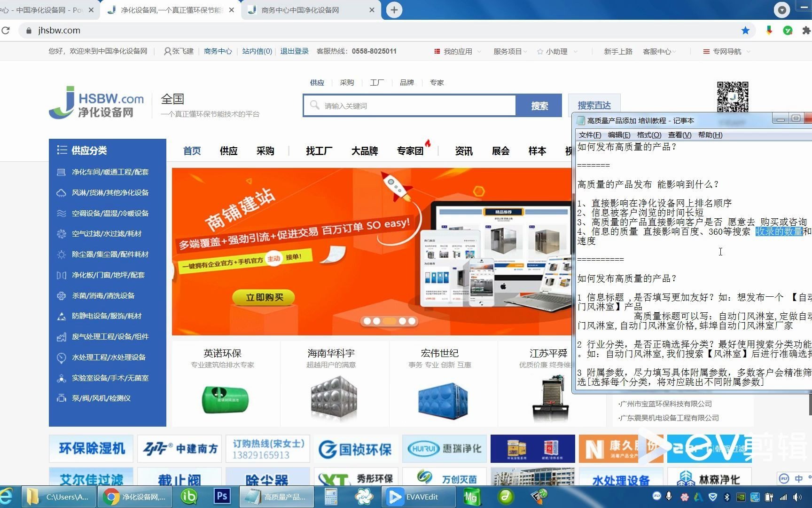Open Internet Explorer from taskbar
The width and height of the screenshot is (812, 508).
point(7,497)
